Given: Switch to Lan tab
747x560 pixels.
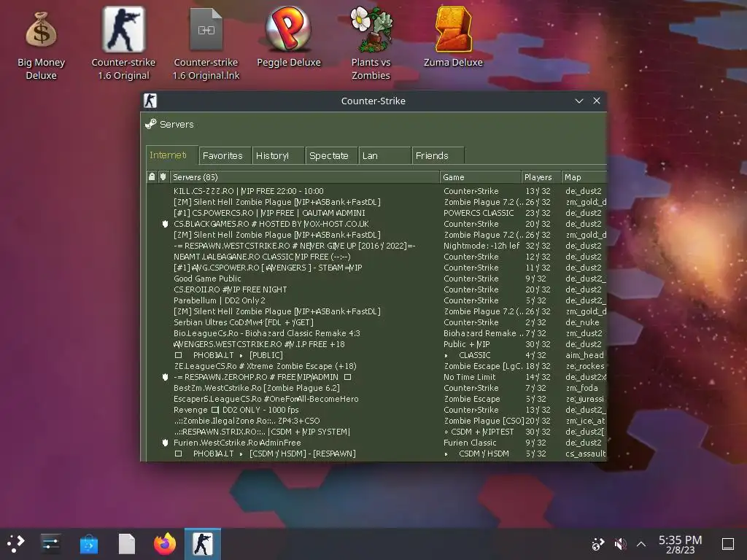Looking at the screenshot, I should (x=384, y=155).
